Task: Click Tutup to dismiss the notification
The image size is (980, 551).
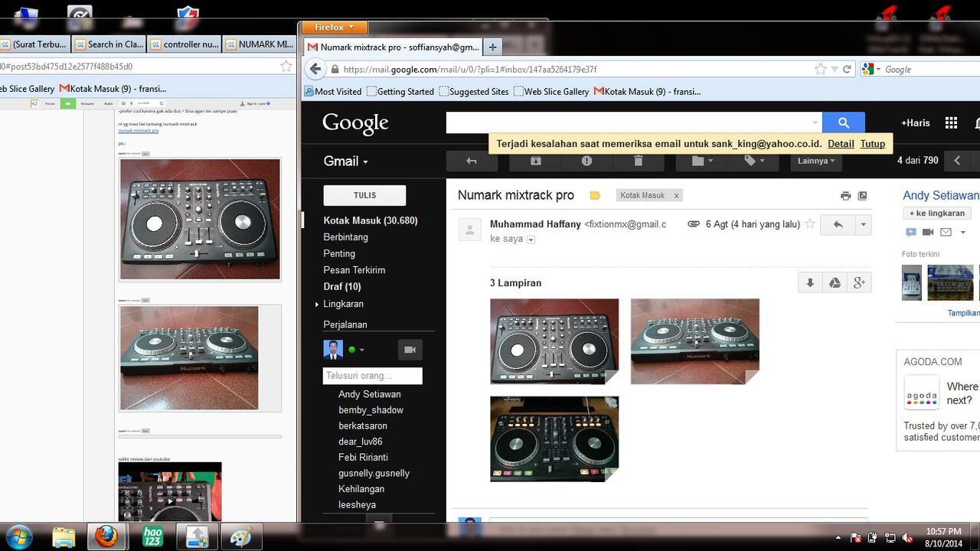Action: (x=873, y=143)
